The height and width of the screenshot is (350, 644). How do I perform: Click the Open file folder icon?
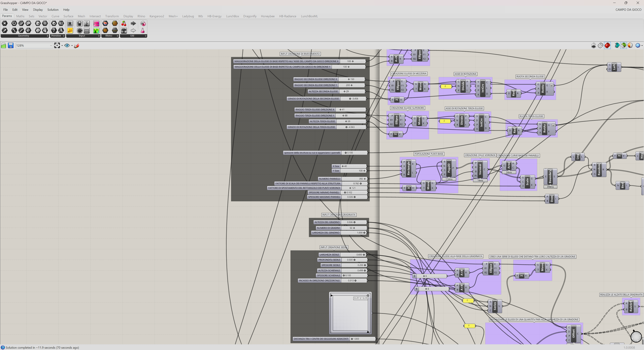[x=4, y=45]
